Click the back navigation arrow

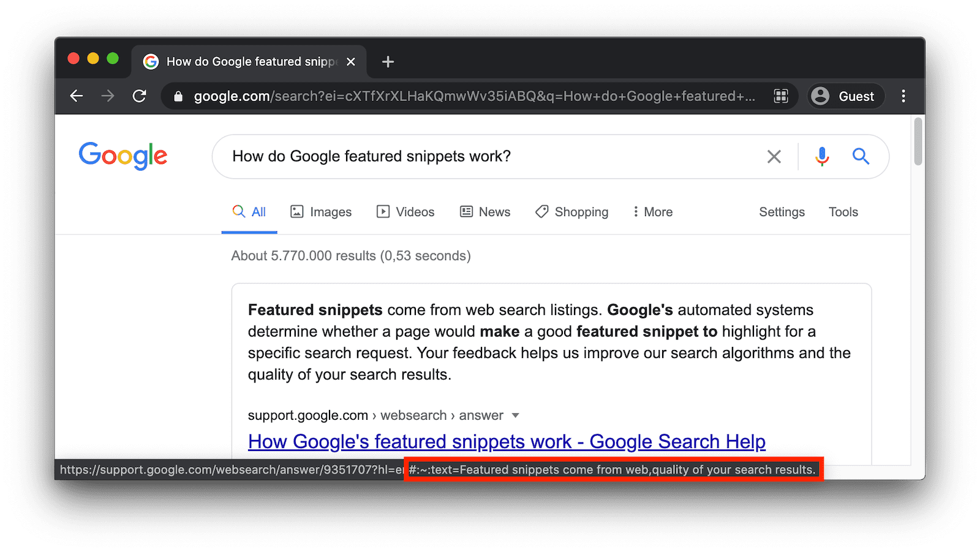(76, 96)
